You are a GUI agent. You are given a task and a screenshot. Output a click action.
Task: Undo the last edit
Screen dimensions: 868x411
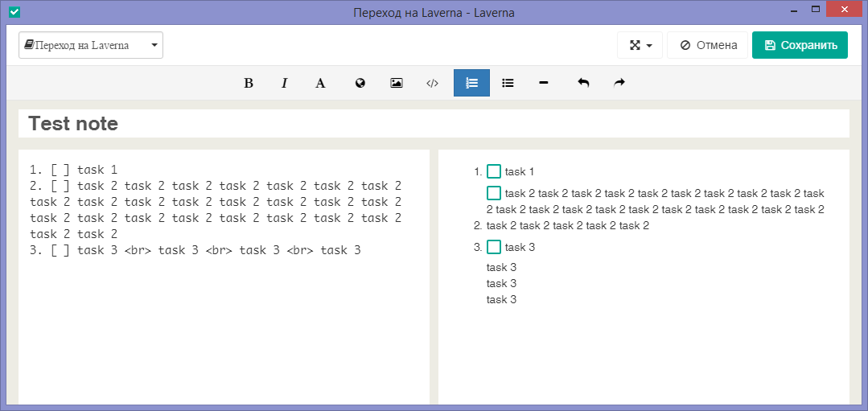pos(583,83)
